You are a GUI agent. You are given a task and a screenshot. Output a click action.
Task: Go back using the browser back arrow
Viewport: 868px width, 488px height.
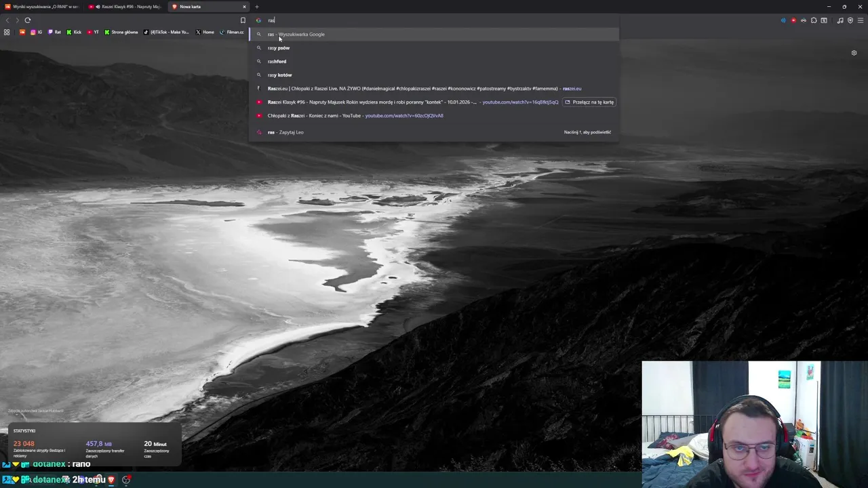(x=7, y=20)
